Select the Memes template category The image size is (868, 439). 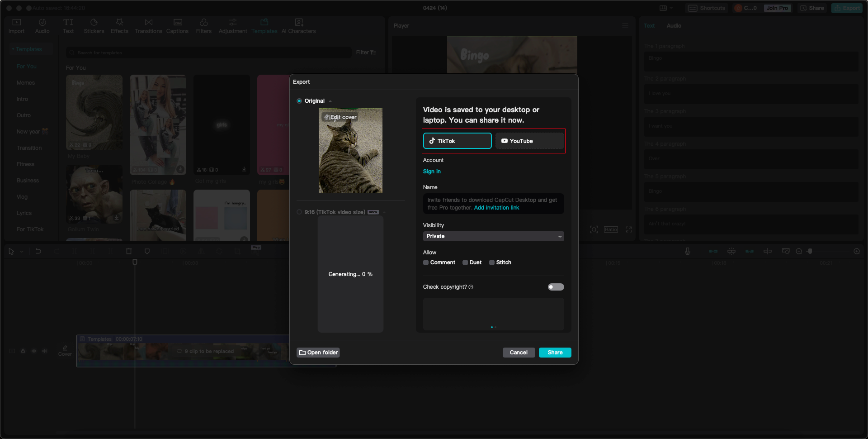pos(26,83)
